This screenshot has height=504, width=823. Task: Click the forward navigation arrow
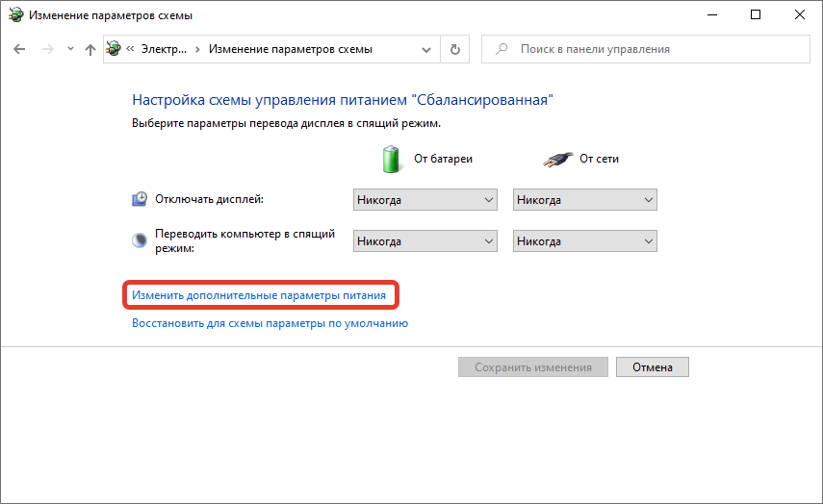click(48, 49)
